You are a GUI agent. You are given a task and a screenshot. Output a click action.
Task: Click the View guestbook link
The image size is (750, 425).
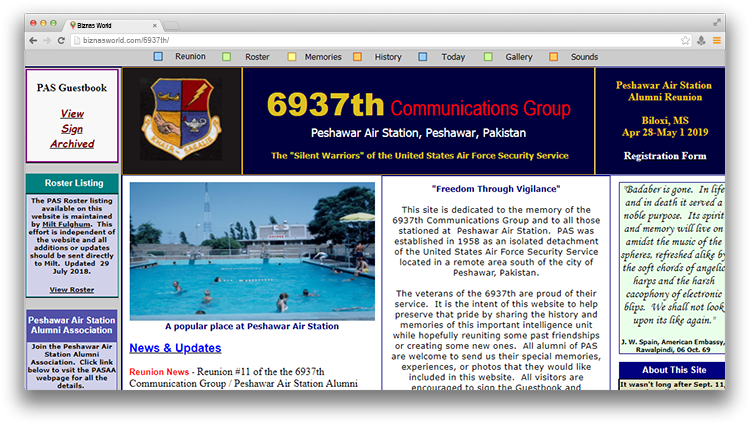(72, 114)
